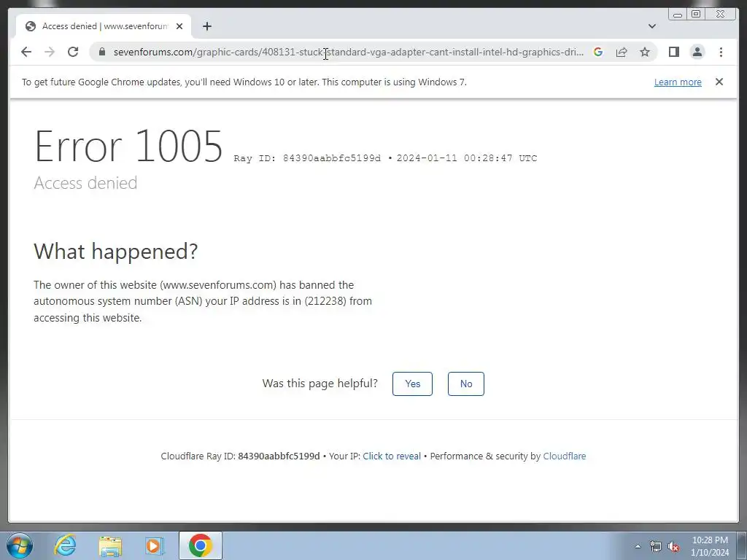Open the taskbar clock showing 10:28 PM
The width and height of the screenshot is (747, 560).
pos(710,546)
